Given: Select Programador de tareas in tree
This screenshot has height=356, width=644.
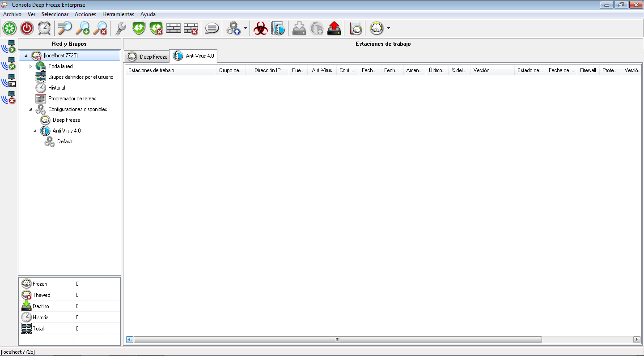Looking at the screenshot, I should (72, 99).
